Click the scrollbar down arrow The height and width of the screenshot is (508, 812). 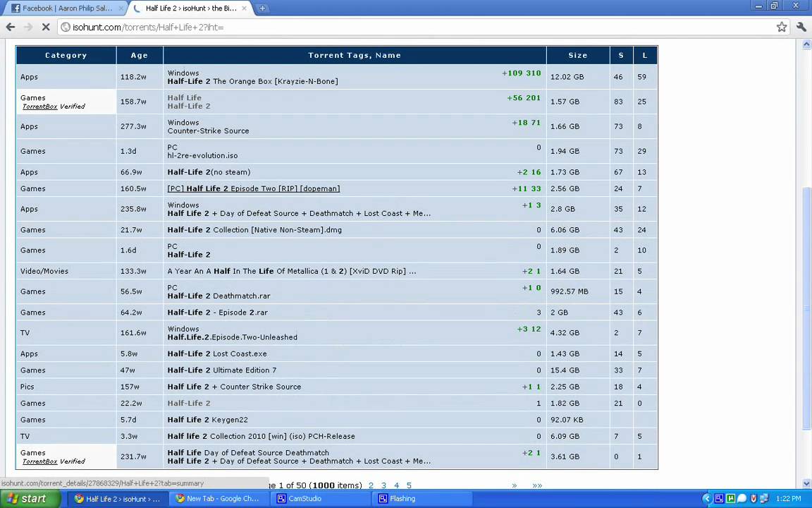tap(806, 483)
